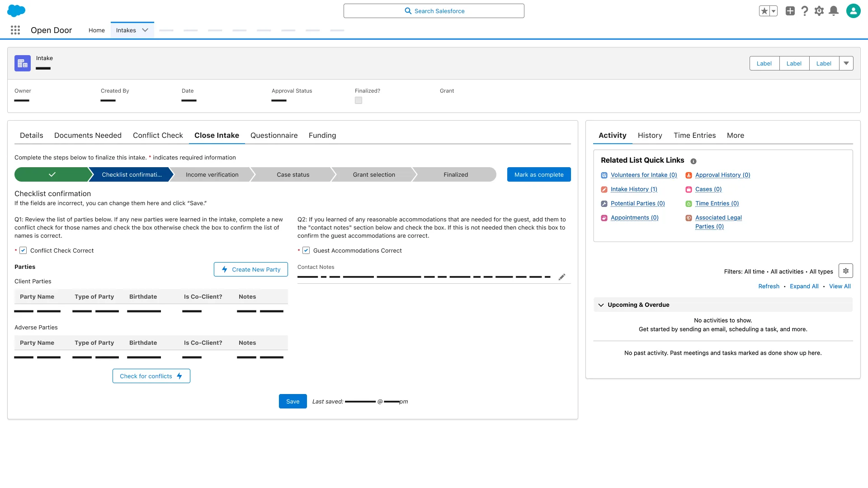This screenshot has height=488, width=868.
Task: Click the Intake record icon
Action: point(23,63)
